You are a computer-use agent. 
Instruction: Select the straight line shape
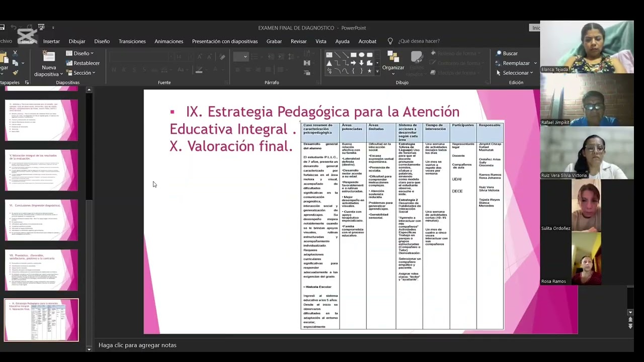pyautogui.click(x=338, y=55)
